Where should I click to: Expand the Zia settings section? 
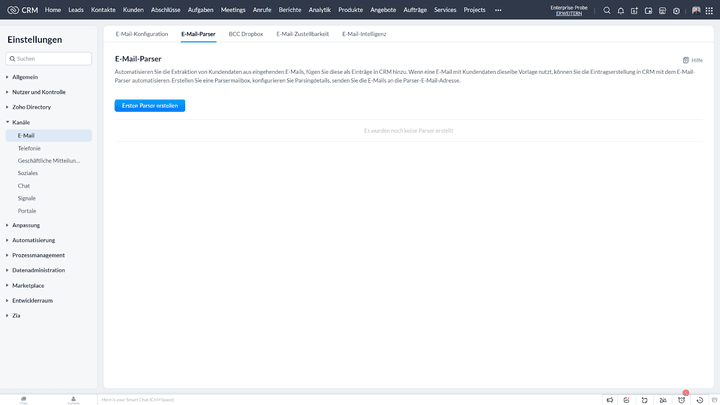tap(16, 316)
